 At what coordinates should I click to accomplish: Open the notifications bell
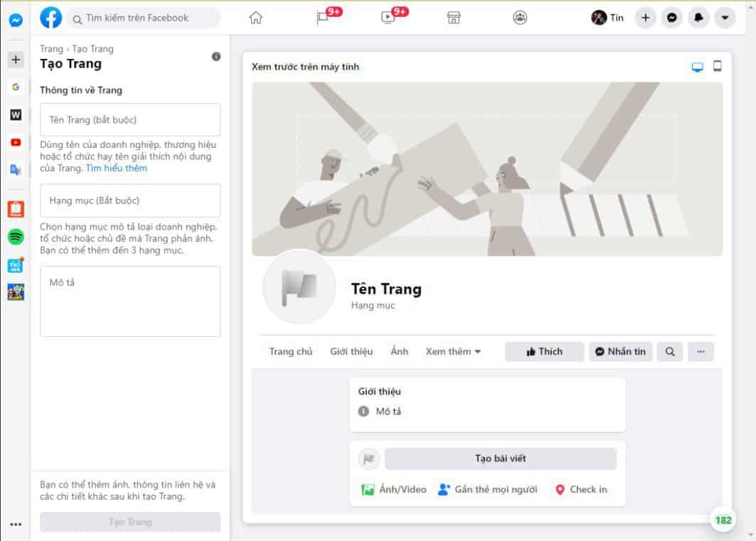tap(698, 18)
